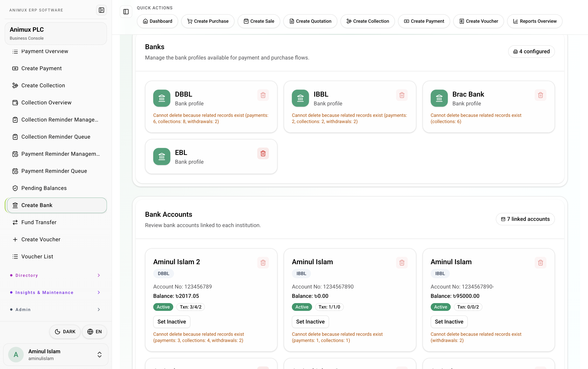The width and height of the screenshot is (588, 369).
Task: Click the Dashboard quick action
Action: [x=157, y=21]
